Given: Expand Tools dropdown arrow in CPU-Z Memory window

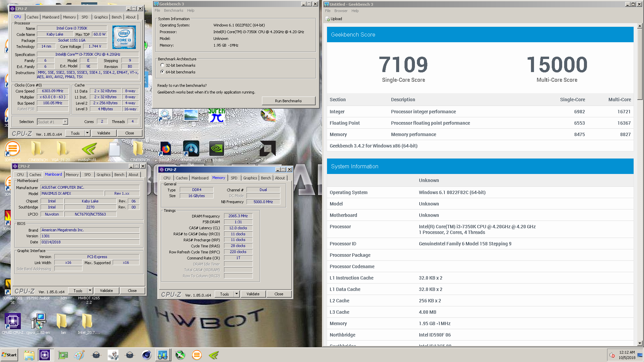Looking at the screenshot, I should coord(236,294).
